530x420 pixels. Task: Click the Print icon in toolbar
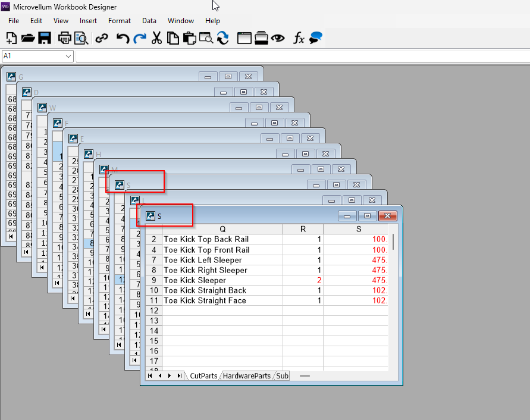pos(64,38)
